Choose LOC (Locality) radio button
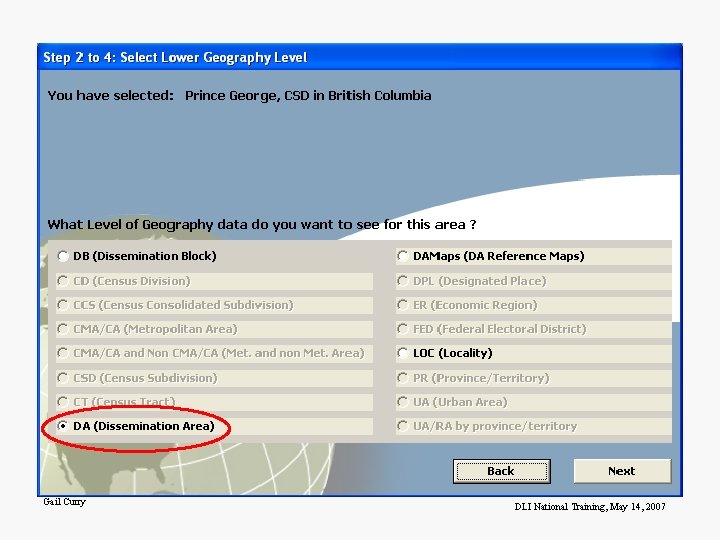Image resolution: width=720 pixels, height=540 pixels. [403, 353]
